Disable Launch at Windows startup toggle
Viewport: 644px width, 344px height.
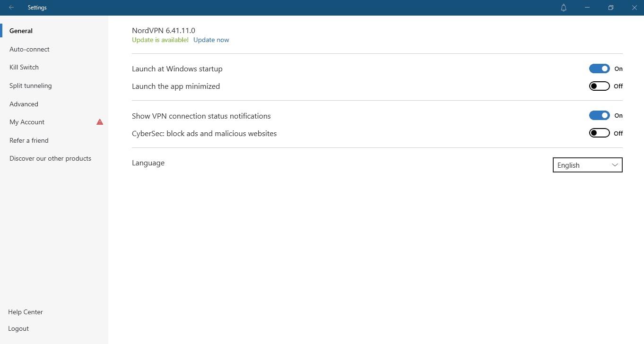[599, 69]
